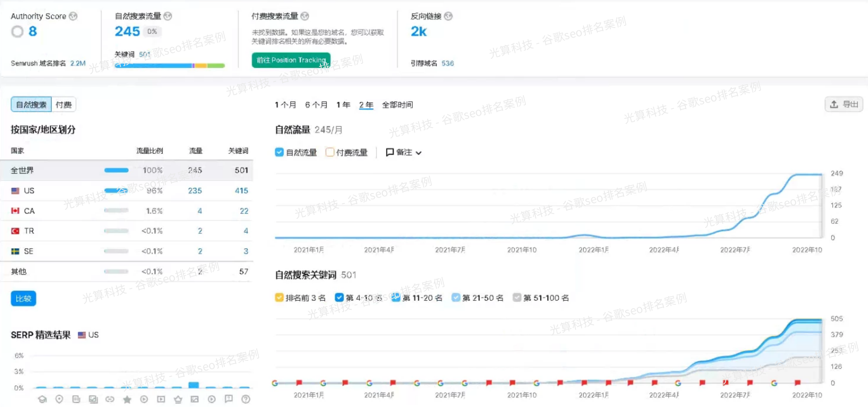This screenshot has height=407, width=868.
Task: Uncheck 自然流量 in the traffic chart
Action: tap(279, 152)
